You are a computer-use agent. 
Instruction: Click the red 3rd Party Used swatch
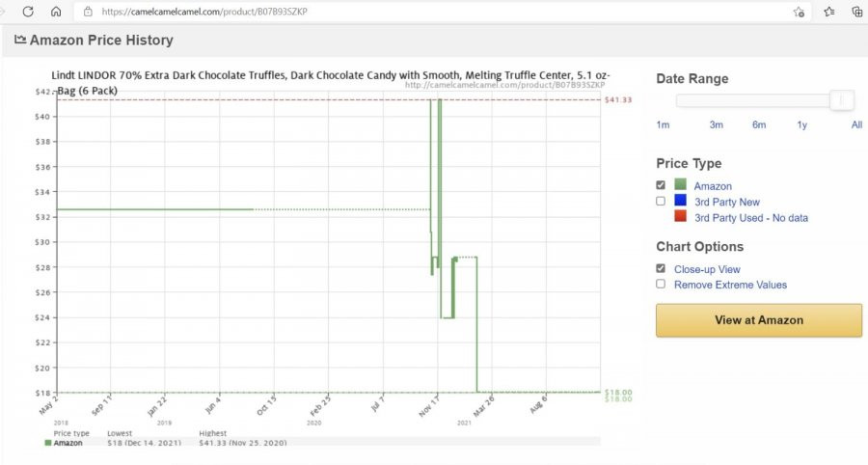[680, 216]
